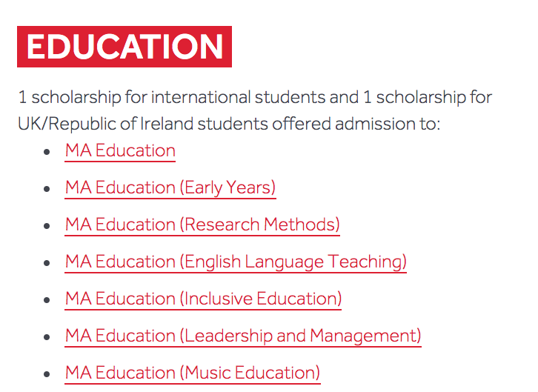Click the bullet beside Early Years entry
The width and height of the screenshot is (538, 392).
[x=47, y=189]
